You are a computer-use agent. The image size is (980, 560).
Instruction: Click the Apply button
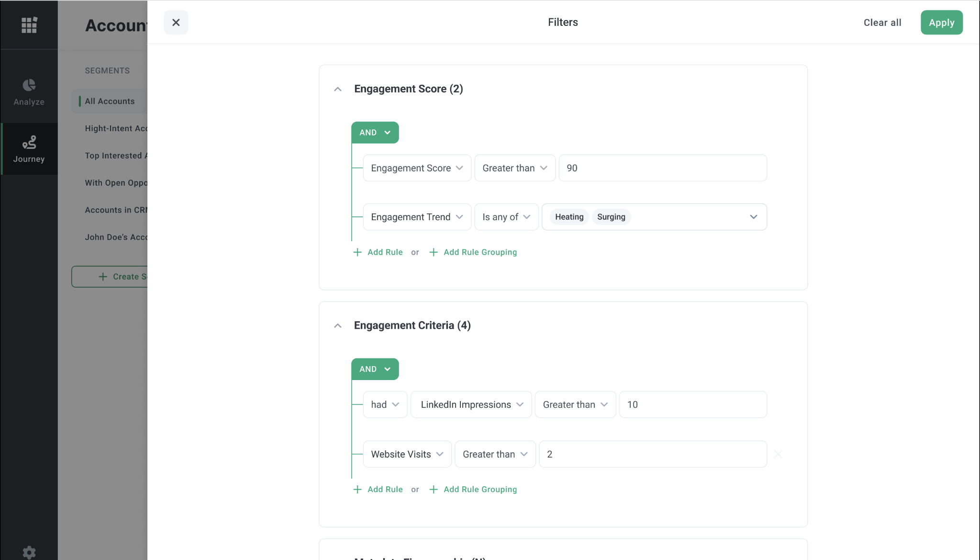(x=941, y=22)
